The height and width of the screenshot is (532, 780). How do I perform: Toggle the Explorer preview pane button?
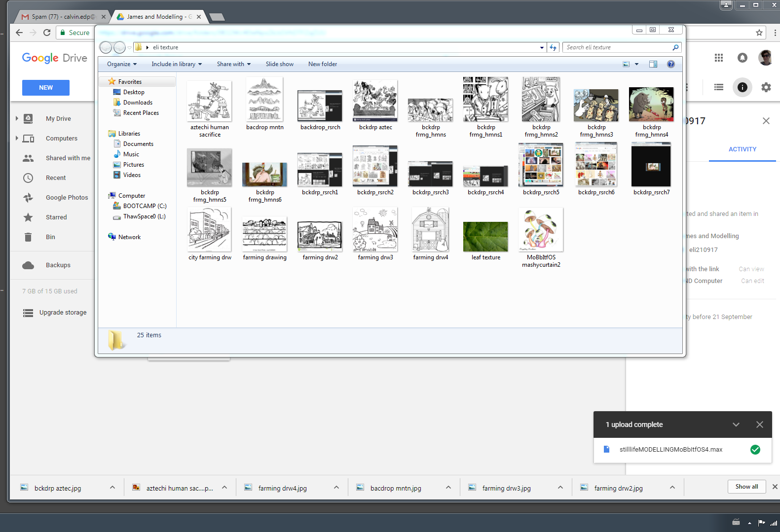(653, 64)
